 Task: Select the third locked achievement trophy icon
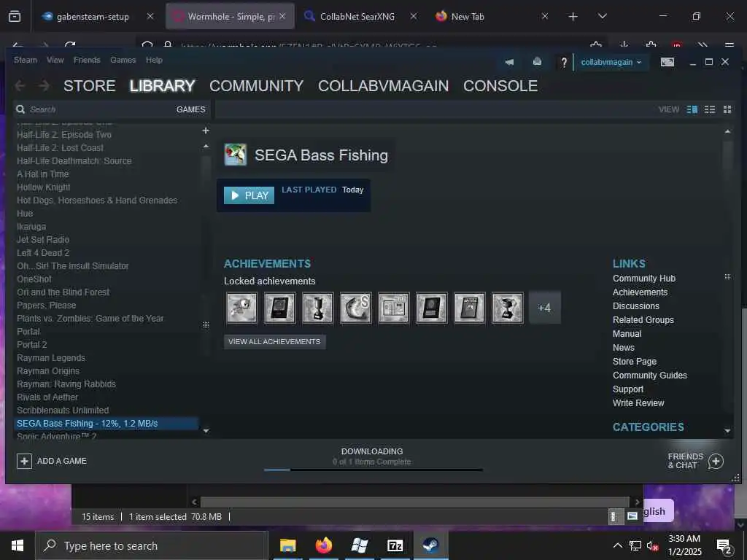[318, 308]
